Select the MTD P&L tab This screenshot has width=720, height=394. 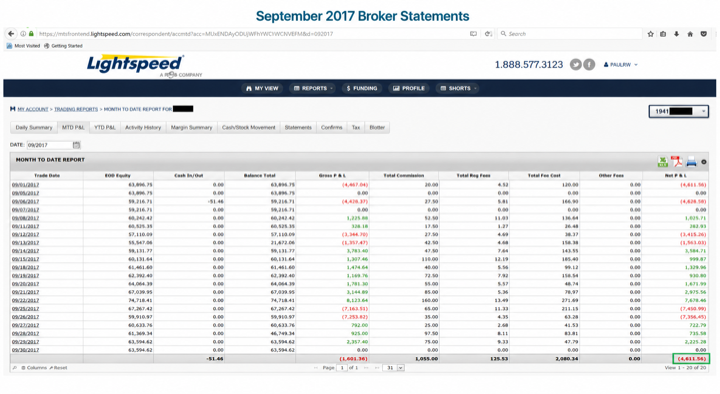click(73, 128)
